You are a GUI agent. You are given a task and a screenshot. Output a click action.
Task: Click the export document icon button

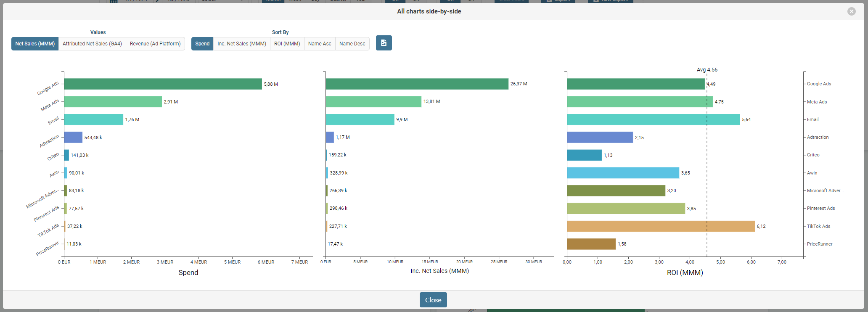pos(384,43)
